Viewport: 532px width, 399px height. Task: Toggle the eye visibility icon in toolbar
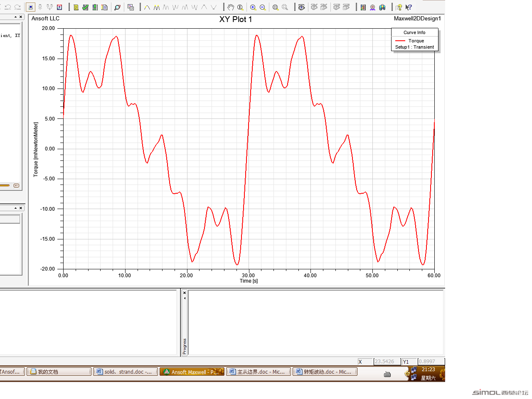[x=302, y=7]
